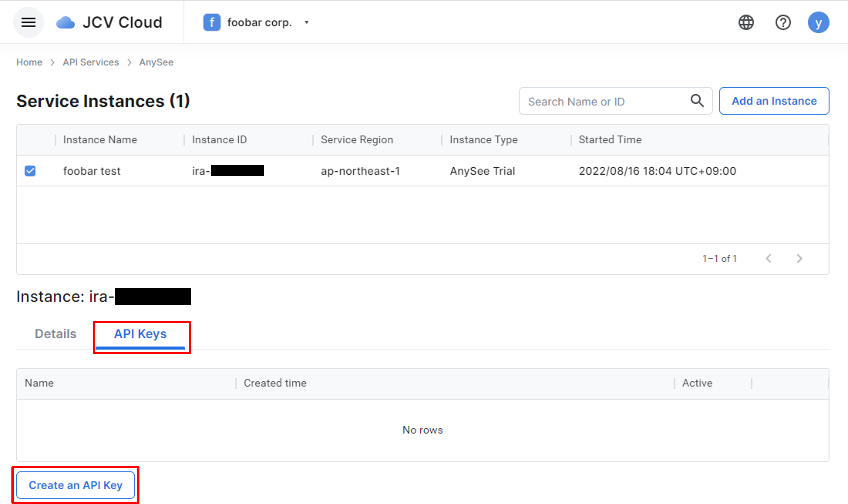Image resolution: width=848 pixels, height=504 pixels.
Task: Click the search magnifier icon
Action: 697,101
